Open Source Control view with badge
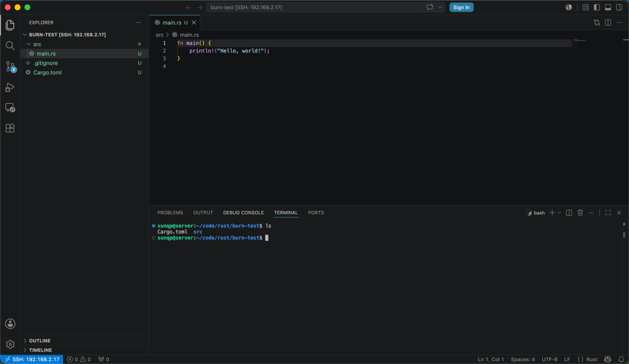This screenshot has width=629, height=364. click(10, 66)
